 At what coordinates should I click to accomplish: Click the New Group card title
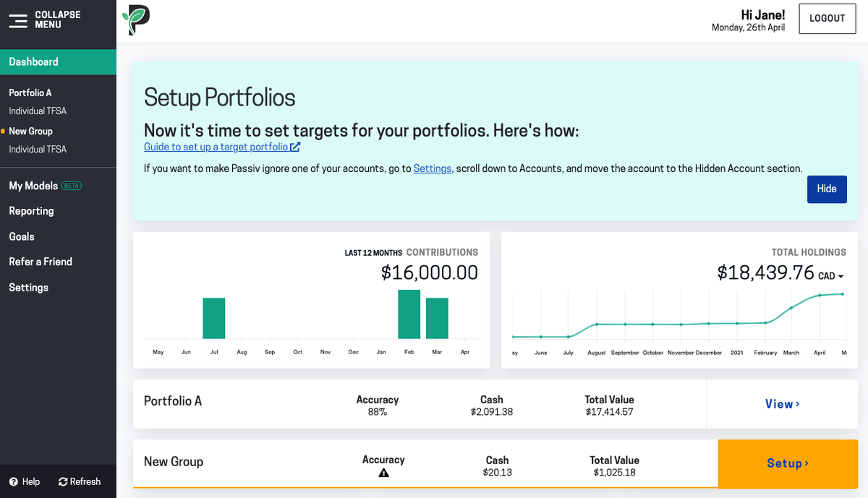[174, 462]
